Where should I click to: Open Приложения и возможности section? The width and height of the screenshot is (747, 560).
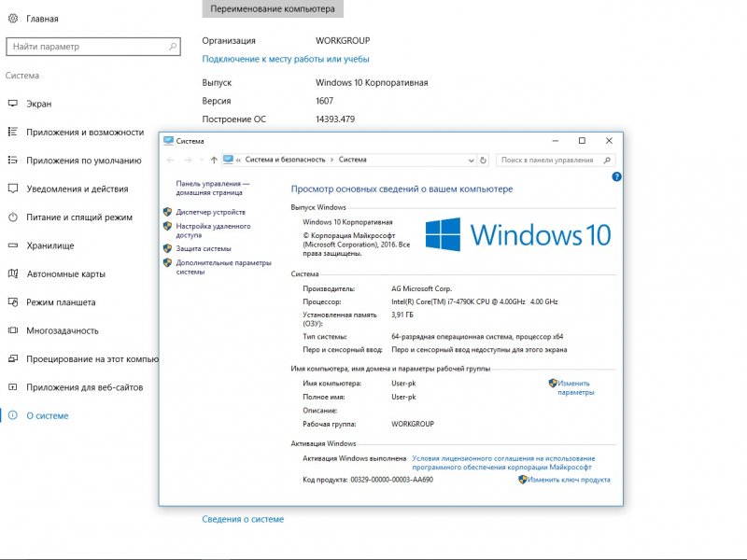point(85,133)
